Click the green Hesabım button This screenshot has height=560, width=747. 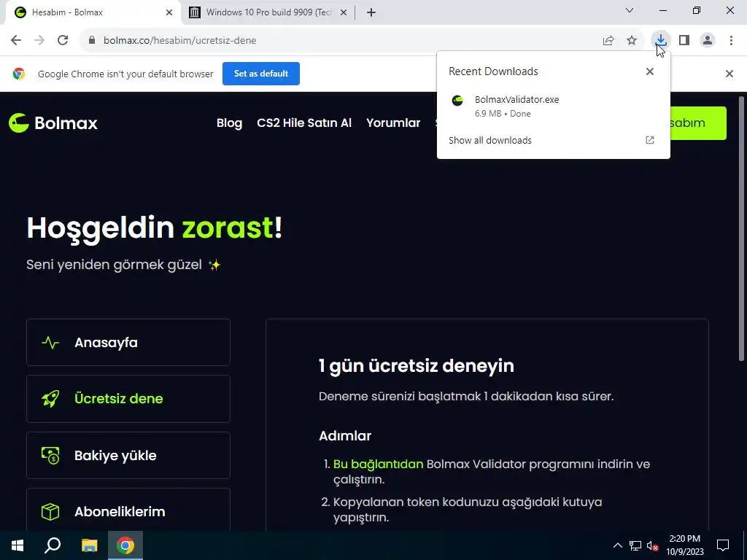coord(698,122)
